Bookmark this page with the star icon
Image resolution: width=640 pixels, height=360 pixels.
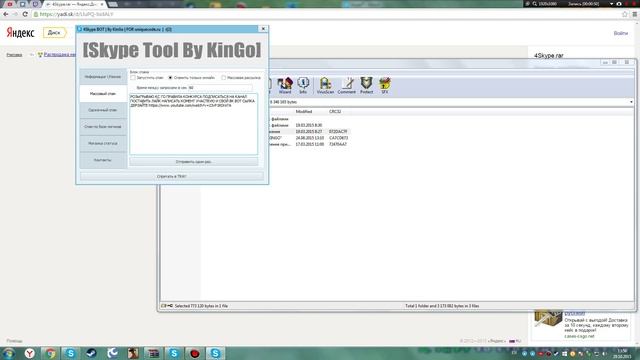(x=624, y=14)
